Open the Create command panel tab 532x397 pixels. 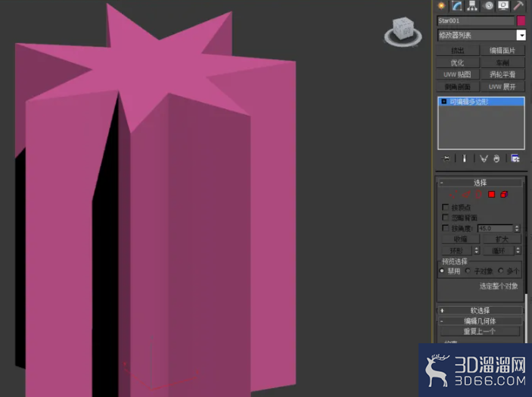click(441, 5)
